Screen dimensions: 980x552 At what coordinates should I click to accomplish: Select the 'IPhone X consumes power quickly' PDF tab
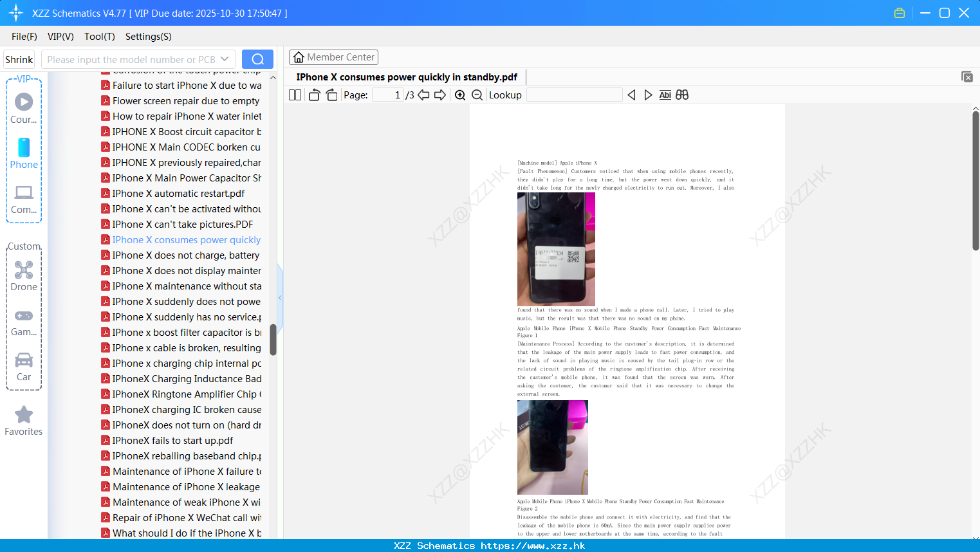[x=407, y=77]
